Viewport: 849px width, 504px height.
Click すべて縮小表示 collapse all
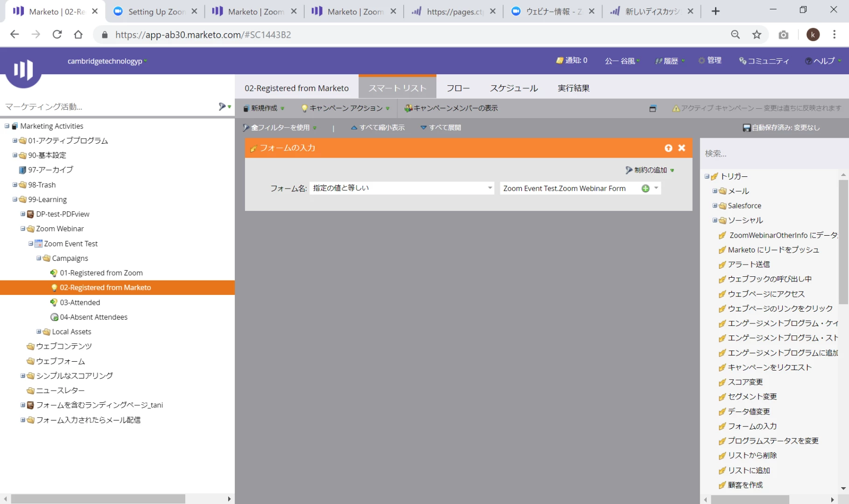pos(378,128)
